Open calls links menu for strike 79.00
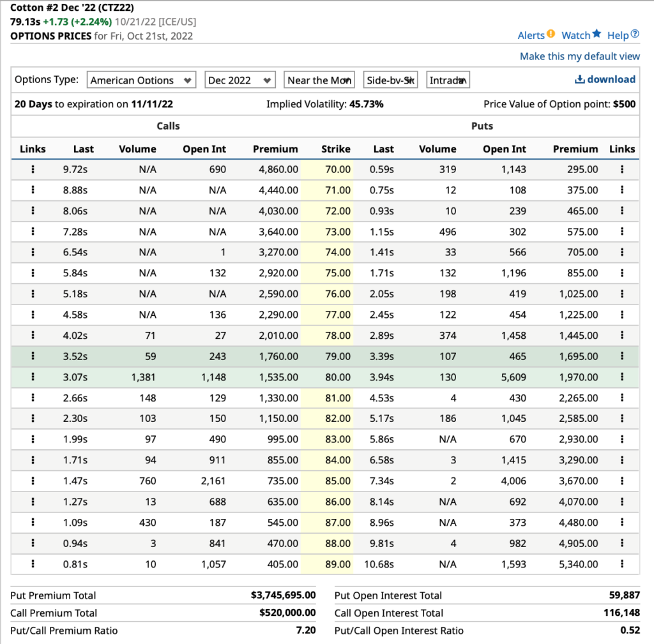The width and height of the screenshot is (654, 644). point(33,356)
